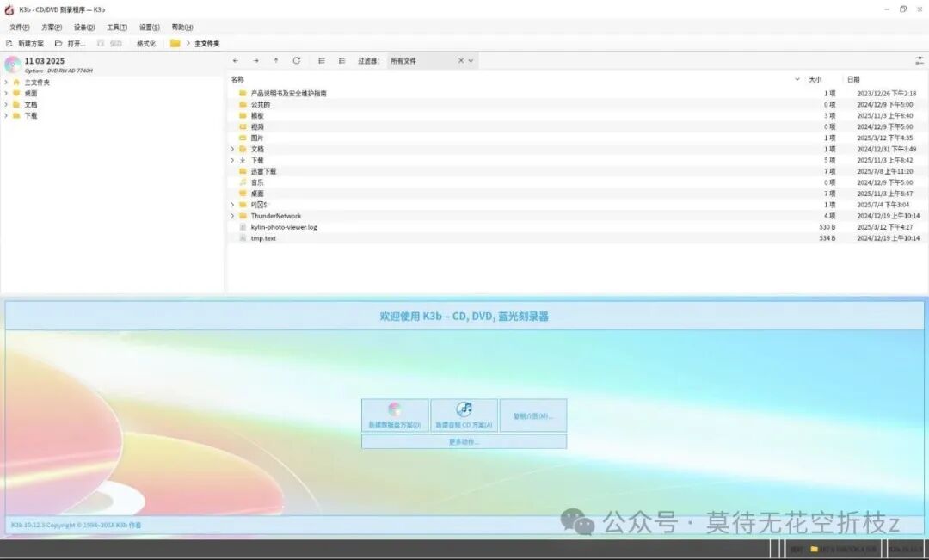Open the 方案(P) menu

52,28
